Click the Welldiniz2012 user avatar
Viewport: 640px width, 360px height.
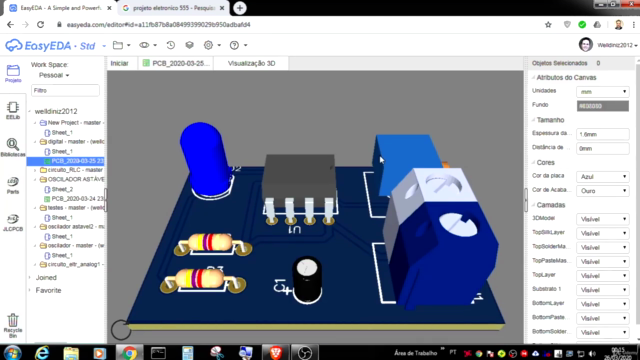586,45
